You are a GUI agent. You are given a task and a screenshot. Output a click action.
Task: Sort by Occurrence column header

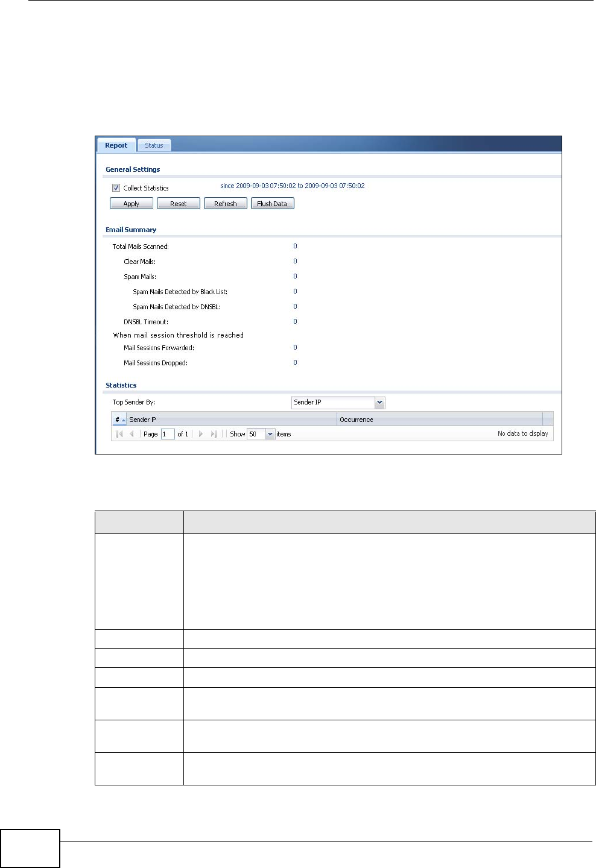coord(440,420)
